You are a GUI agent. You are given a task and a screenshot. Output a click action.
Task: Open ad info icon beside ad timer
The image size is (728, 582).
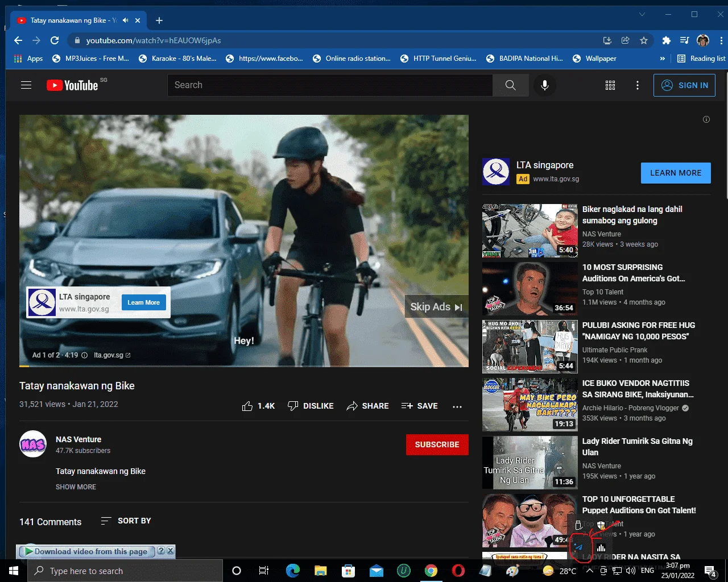84,355
